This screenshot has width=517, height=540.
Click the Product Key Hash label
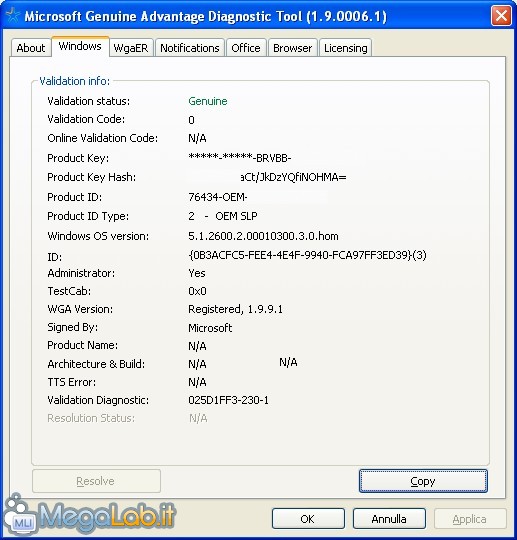92,177
